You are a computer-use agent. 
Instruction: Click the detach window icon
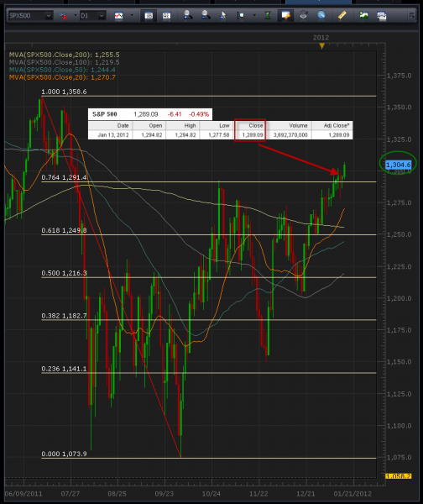coord(382,16)
